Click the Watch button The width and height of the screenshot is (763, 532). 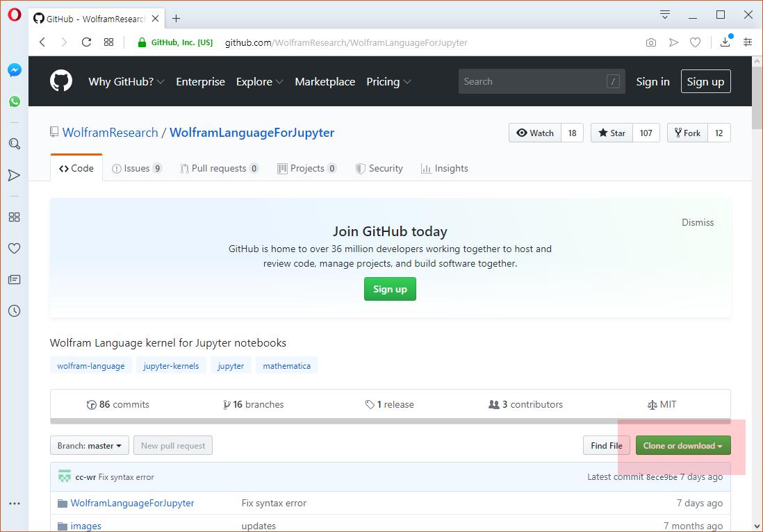[x=535, y=133]
